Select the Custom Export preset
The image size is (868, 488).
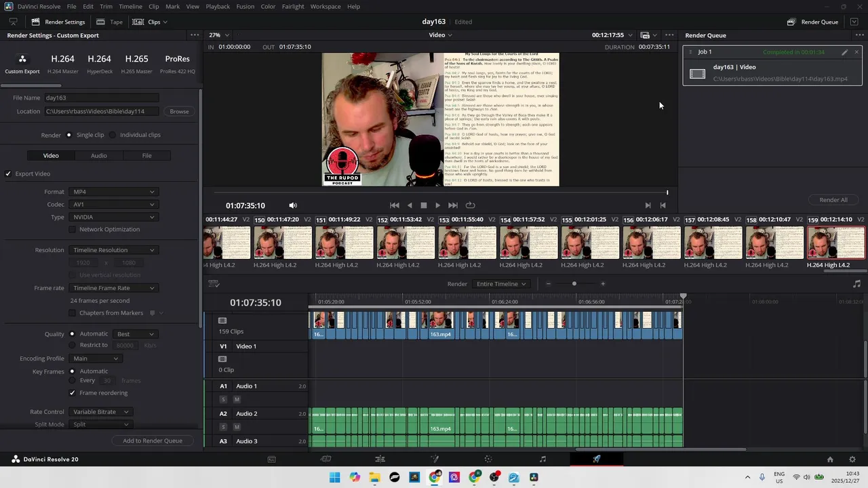point(22,64)
